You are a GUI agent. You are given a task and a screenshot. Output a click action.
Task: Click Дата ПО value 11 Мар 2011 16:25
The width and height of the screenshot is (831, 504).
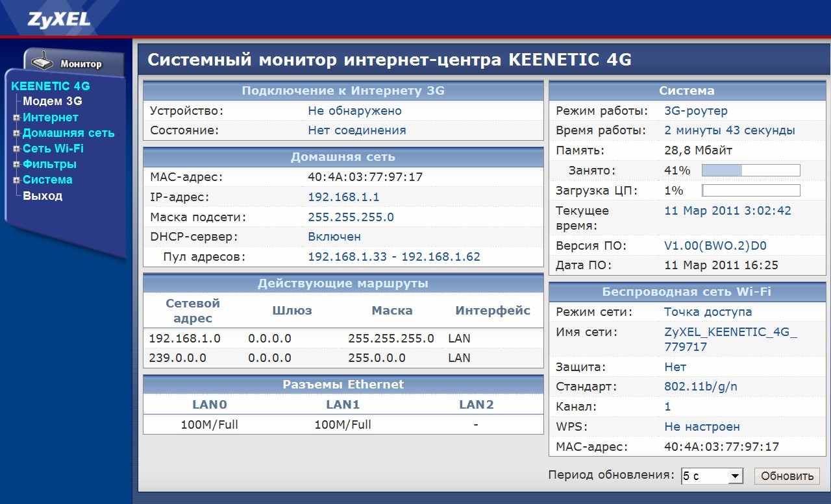721,265
